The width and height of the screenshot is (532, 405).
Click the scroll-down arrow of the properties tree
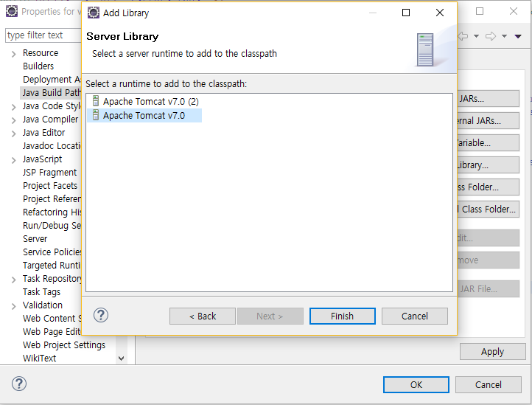tap(121, 358)
